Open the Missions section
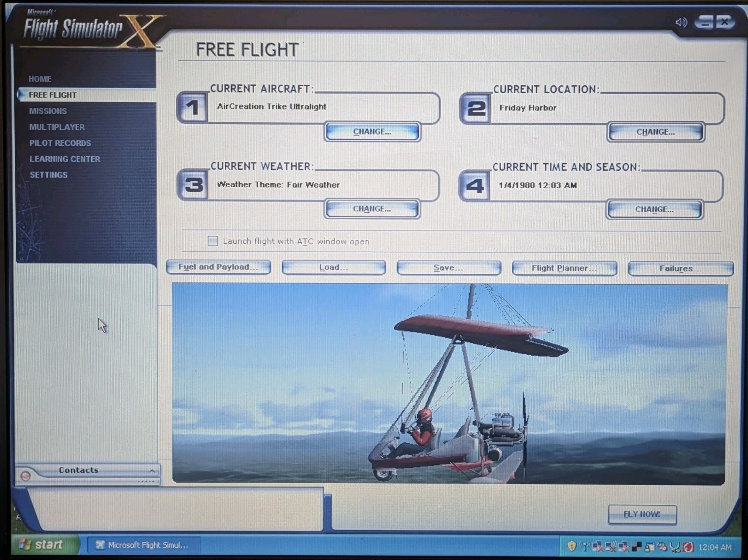This screenshot has width=748, height=560. (48, 111)
